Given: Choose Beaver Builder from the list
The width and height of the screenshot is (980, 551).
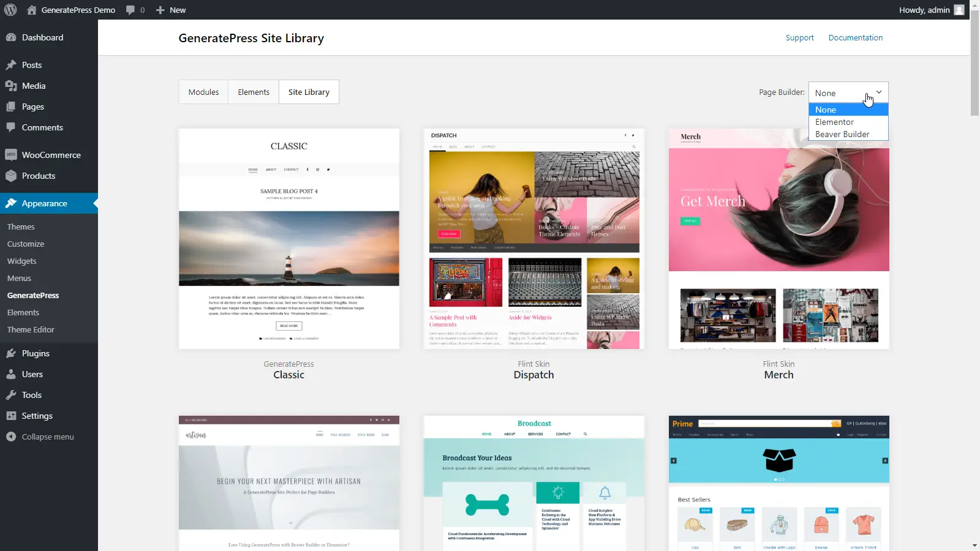Looking at the screenshot, I should point(848,134).
